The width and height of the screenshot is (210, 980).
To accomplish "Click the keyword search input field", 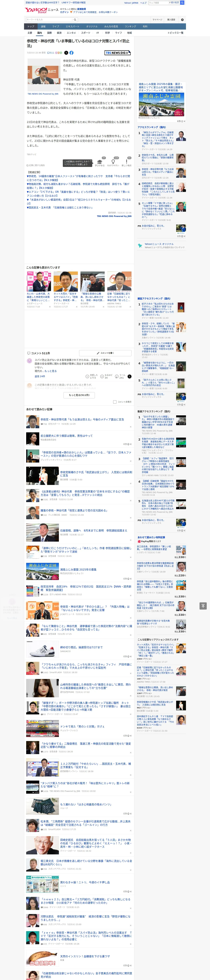I will pos(49,19).
